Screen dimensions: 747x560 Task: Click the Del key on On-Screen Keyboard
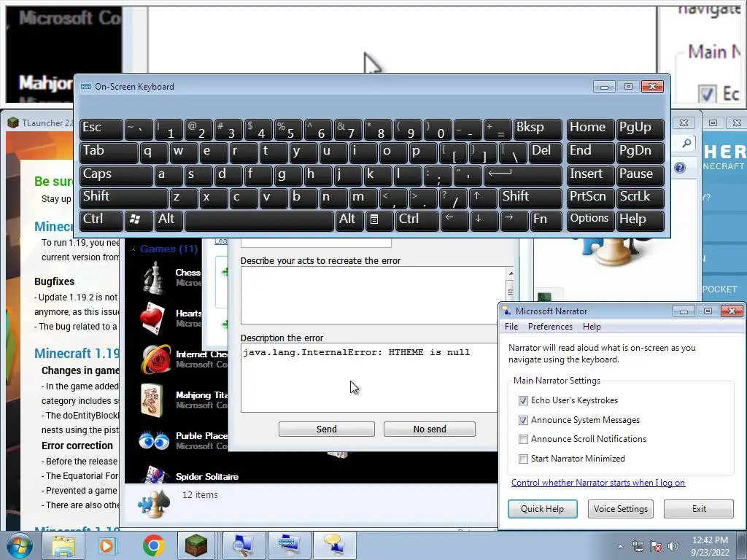546,152
